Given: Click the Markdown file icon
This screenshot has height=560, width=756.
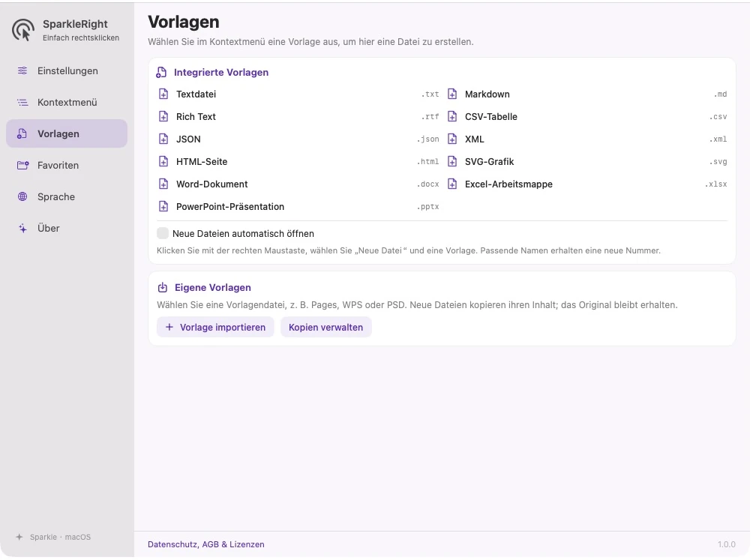Looking at the screenshot, I should pyautogui.click(x=452, y=94).
